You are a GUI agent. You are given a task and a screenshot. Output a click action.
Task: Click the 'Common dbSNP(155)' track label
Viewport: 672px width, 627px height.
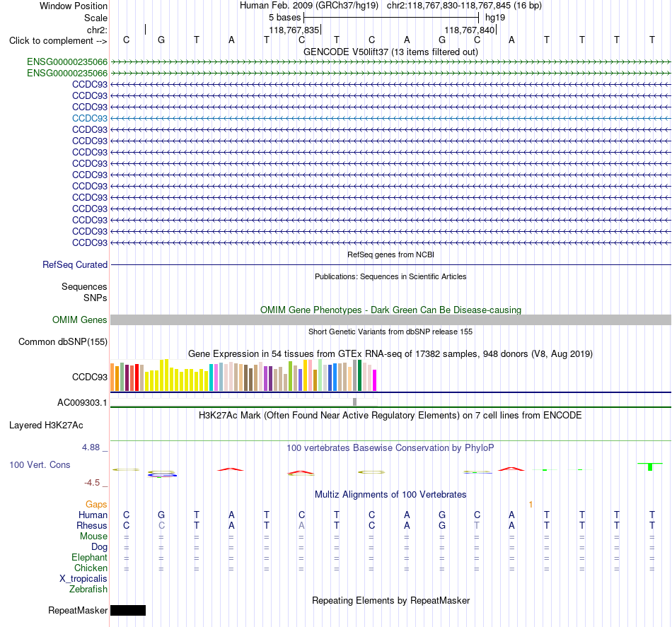(62, 341)
